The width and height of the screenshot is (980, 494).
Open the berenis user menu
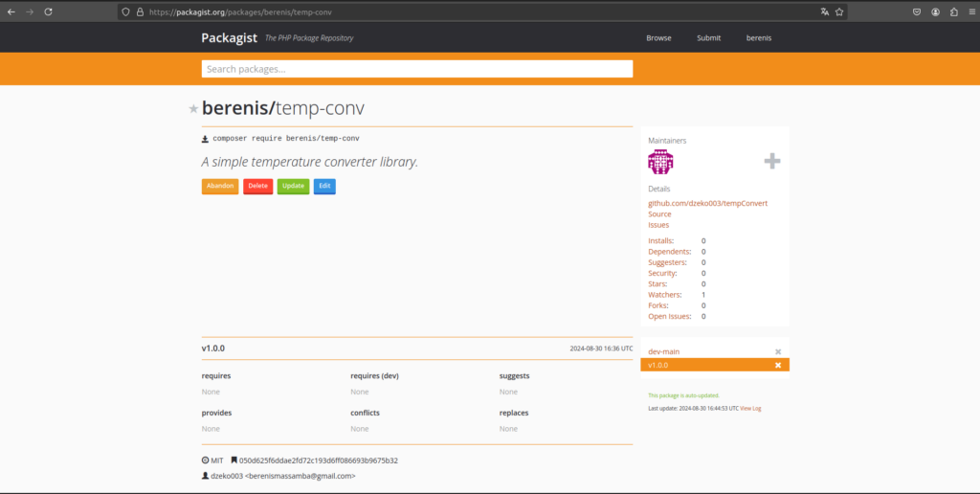point(759,38)
